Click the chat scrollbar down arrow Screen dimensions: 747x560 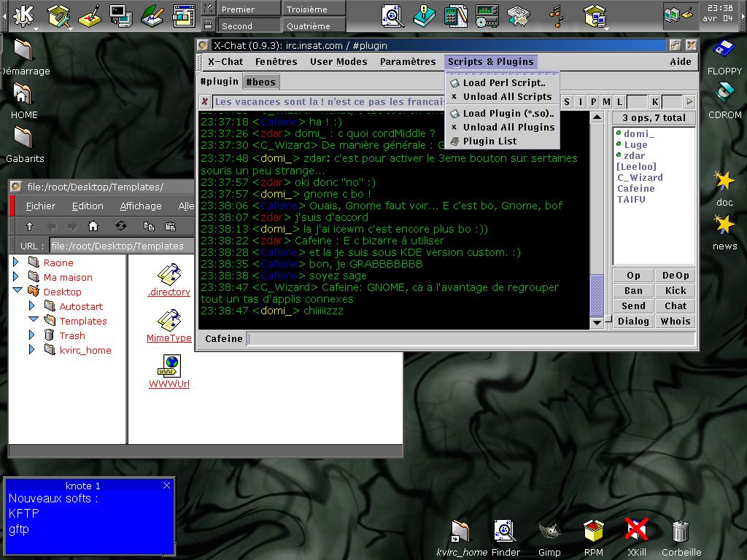(x=597, y=322)
